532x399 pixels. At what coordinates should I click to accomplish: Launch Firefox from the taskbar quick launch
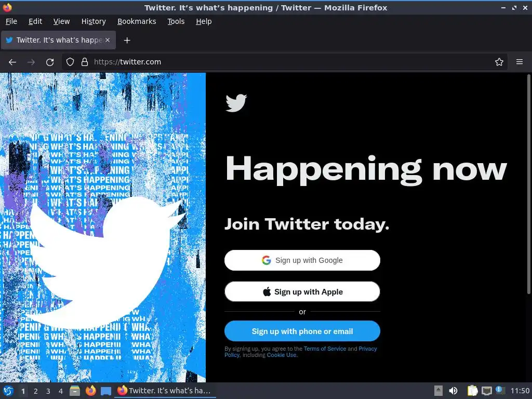(90, 391)
